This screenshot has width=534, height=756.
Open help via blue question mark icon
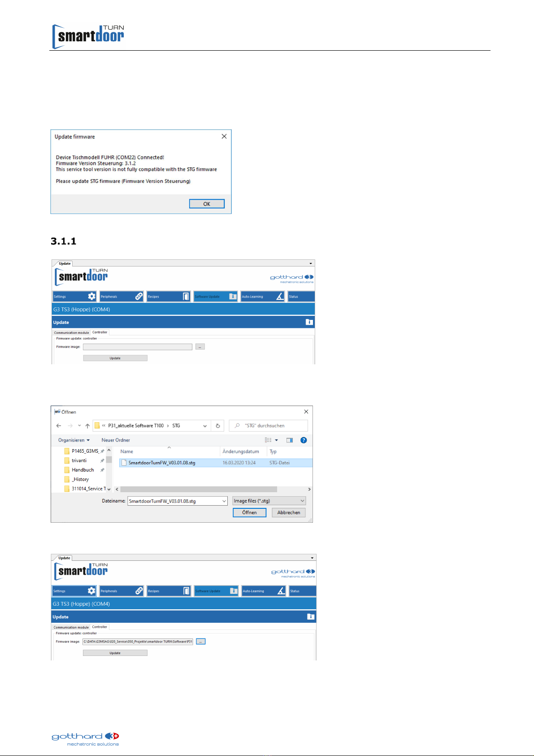click(304, 440)
